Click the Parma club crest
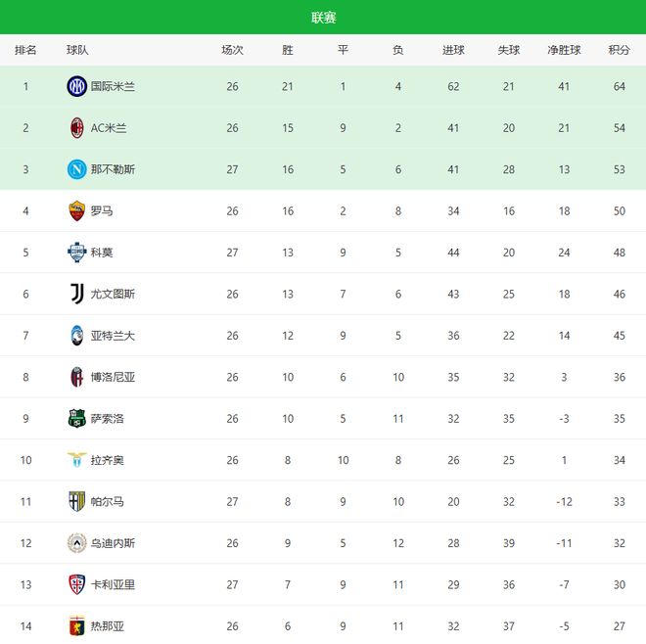646x644 pixels. [x=76, y=501]
